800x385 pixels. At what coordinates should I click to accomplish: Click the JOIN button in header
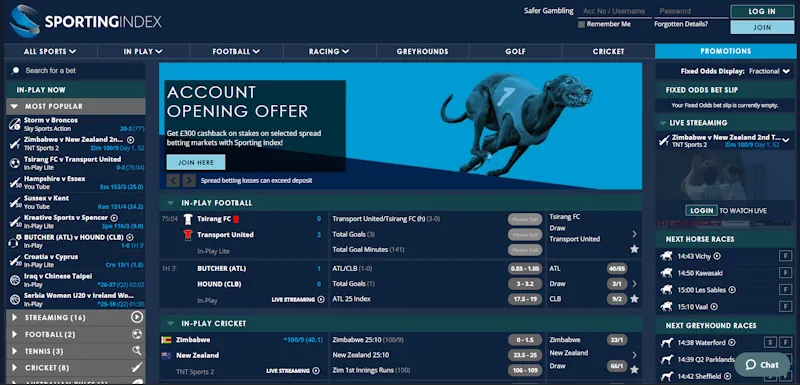click(x=762, y=28)
